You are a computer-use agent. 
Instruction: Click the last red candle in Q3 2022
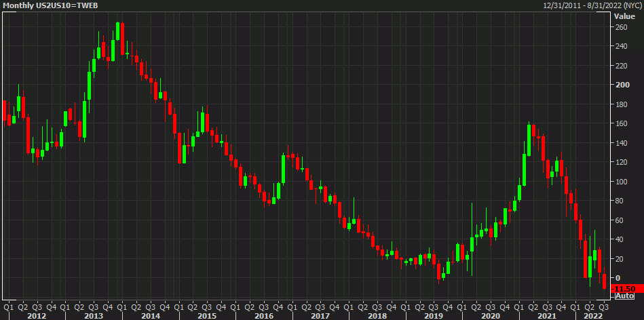[x=604, y=280]
